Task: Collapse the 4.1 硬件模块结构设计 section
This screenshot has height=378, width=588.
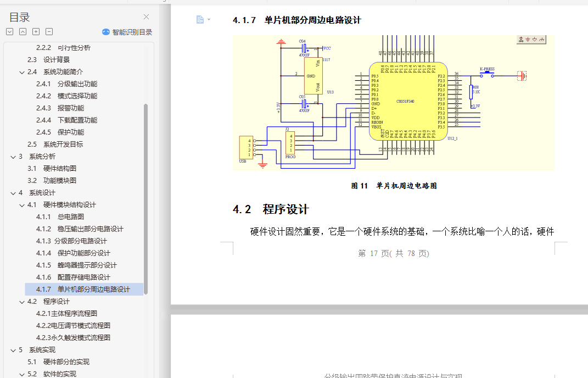Action: click(22, 205)
